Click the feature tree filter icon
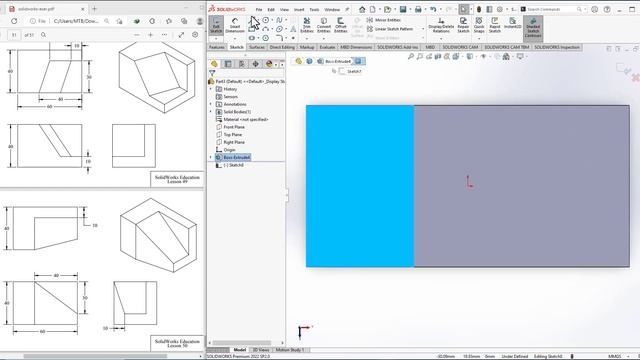The width and height of the screenshot is (640, 360). pos(212,73)
